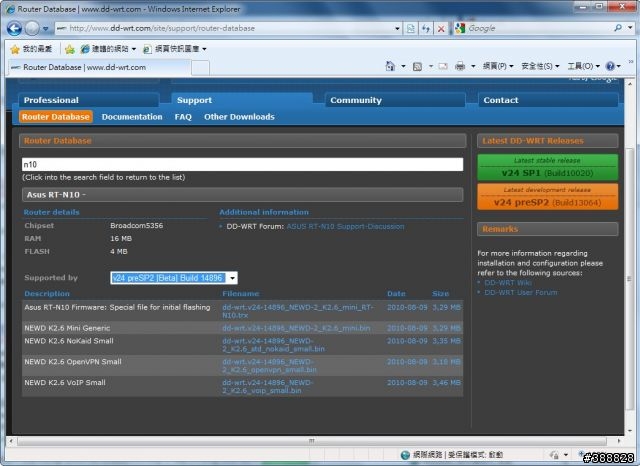Image resolution: width=640 pixels, height=466 pixels.
Task: Open the recent pages dropdown beside Forward
Action: [x=46, y=29]
